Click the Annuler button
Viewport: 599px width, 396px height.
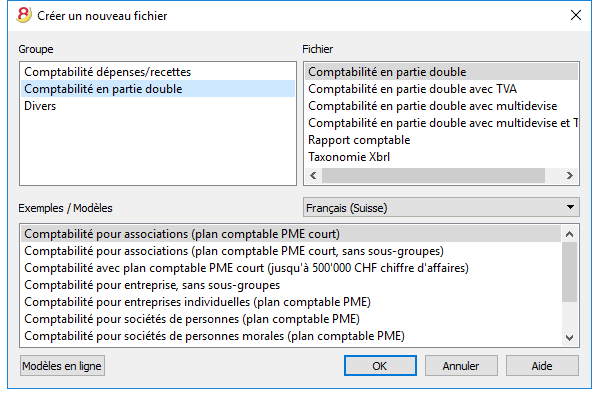461,366
